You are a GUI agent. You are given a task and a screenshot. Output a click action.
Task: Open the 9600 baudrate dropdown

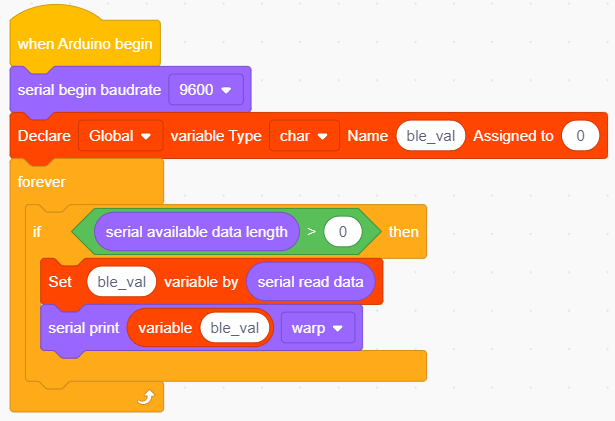click(206, 90)
